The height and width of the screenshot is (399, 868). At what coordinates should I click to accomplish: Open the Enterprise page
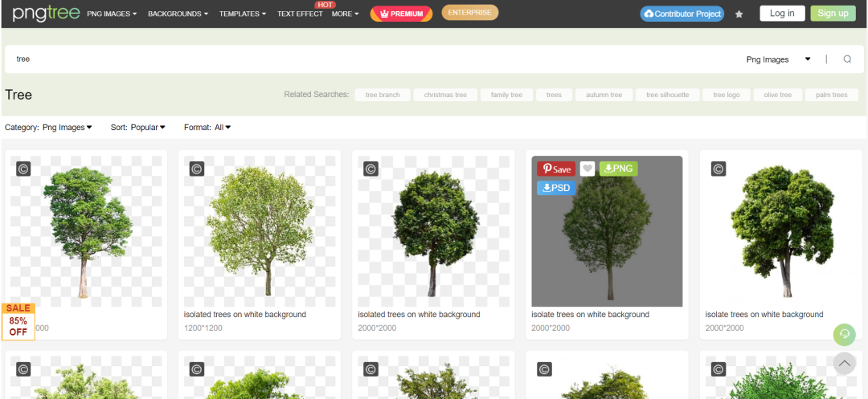pos(470,13)
